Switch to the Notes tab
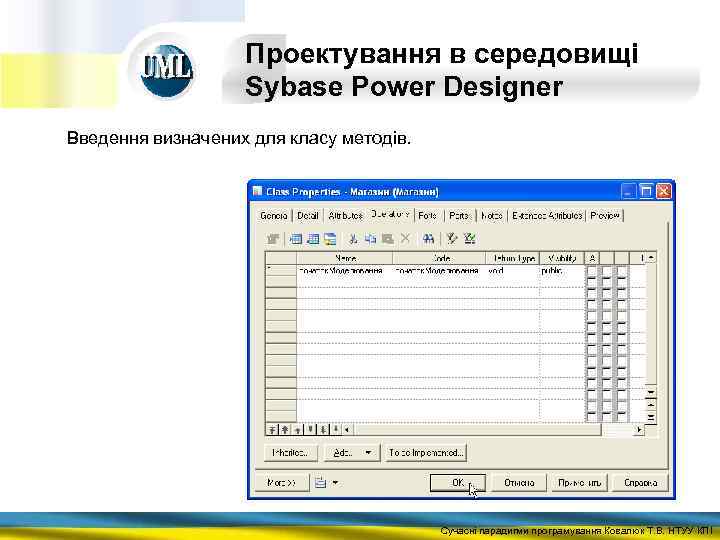Image resolution: width=720 pixels, height=540 pixels. tap(492, 215)
